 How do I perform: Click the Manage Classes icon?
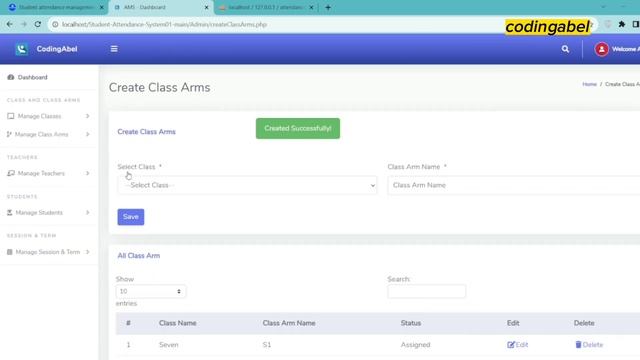[11, 116]
